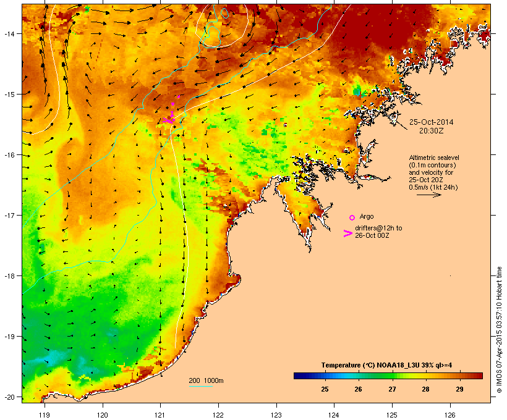Click the longitude label '120'
Image resolution: width=507 pixels, height=420 pixels.
coord(103,415)
